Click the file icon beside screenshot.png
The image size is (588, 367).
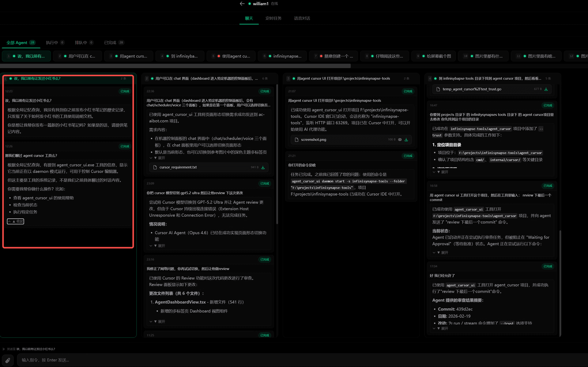pyautogui.click(x=296, y=140)
